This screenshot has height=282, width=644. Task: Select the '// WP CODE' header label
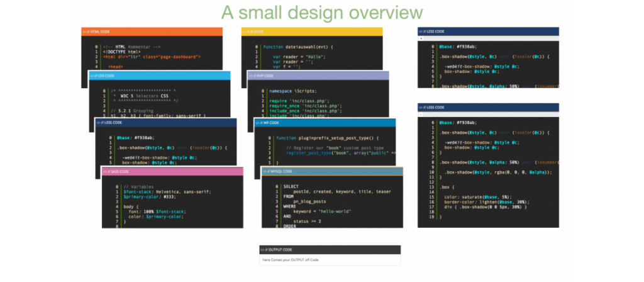click(269, 123)
